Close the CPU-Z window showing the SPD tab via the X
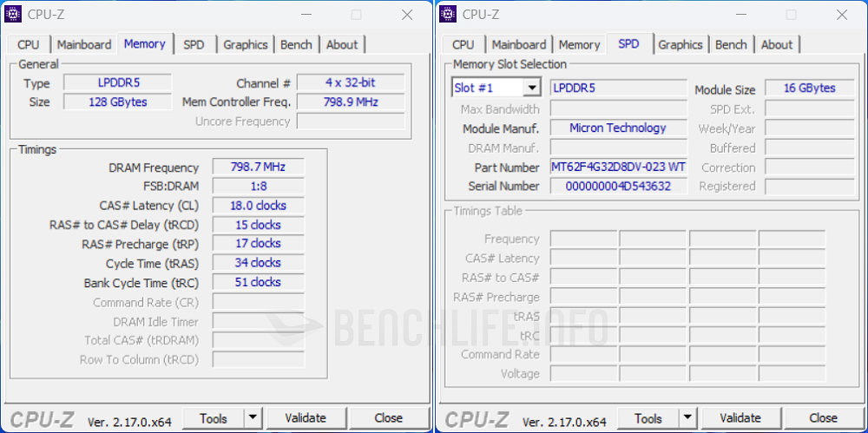This screenshot has width=868, height=433. click(x=841, y=15)
